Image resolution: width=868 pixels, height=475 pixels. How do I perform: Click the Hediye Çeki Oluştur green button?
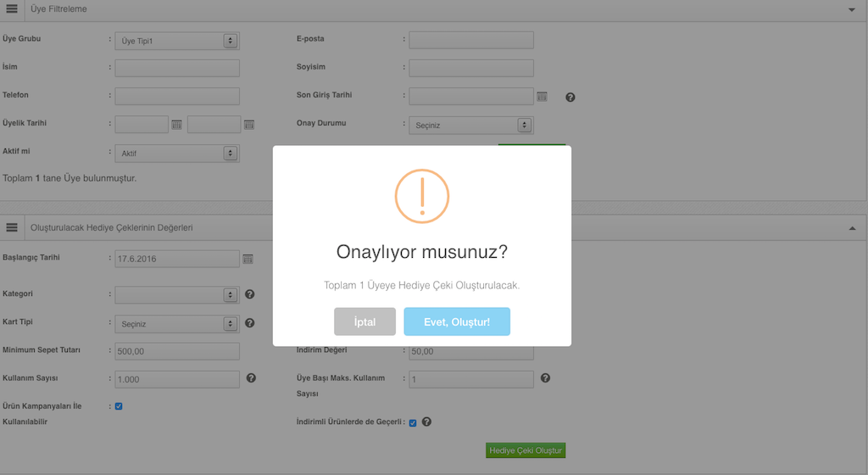tap(526, 450)
